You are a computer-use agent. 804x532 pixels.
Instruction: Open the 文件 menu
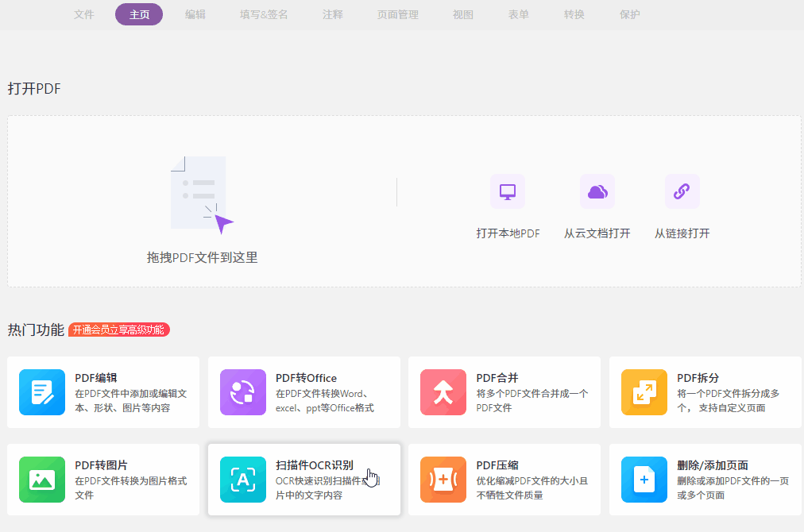click(x=84, y=14)
